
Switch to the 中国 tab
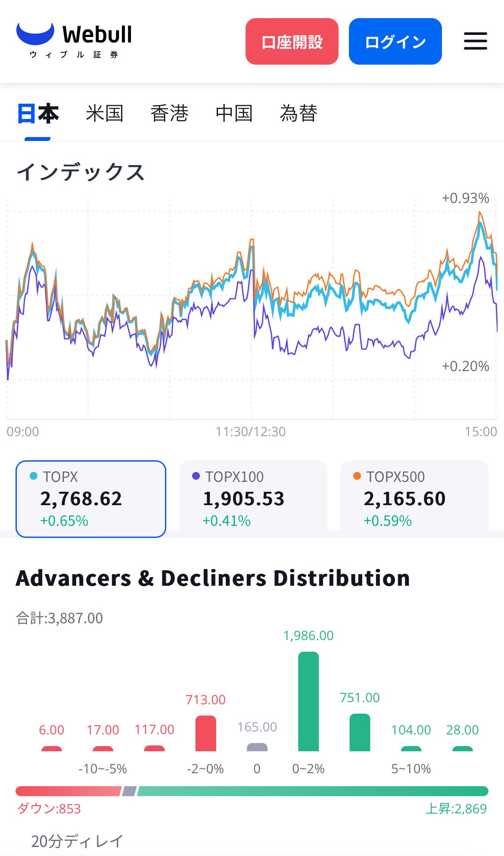(234, 114)
